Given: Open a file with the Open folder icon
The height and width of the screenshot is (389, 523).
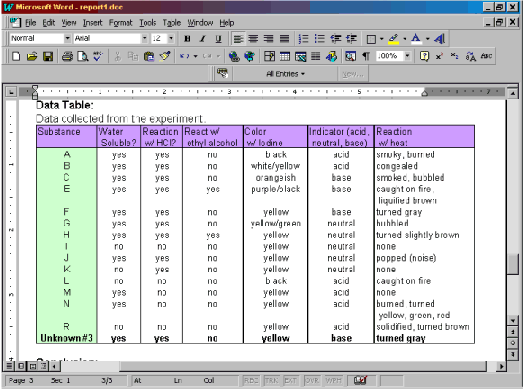Looking at the screenshot, I should (x=32, y=56).
